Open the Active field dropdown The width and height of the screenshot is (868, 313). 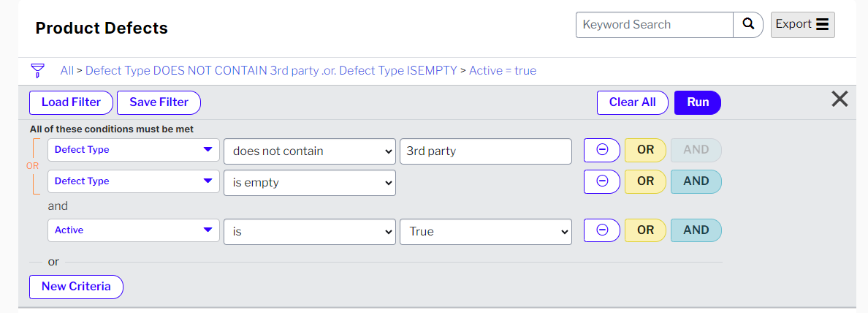(x=134, y=230)
